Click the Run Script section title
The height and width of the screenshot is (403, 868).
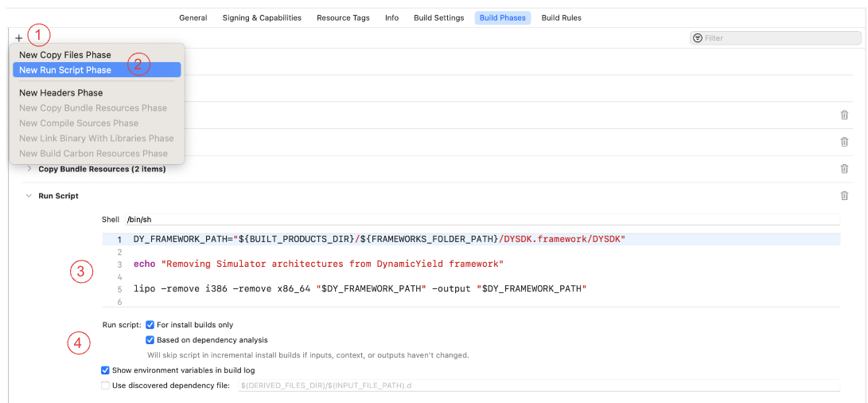click(58, 196)
